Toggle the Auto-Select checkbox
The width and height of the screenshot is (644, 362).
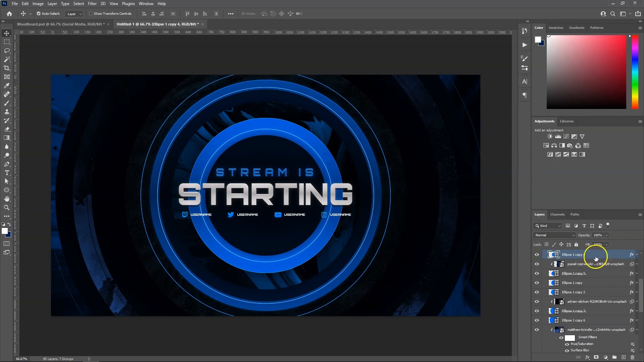coord(39,14)
